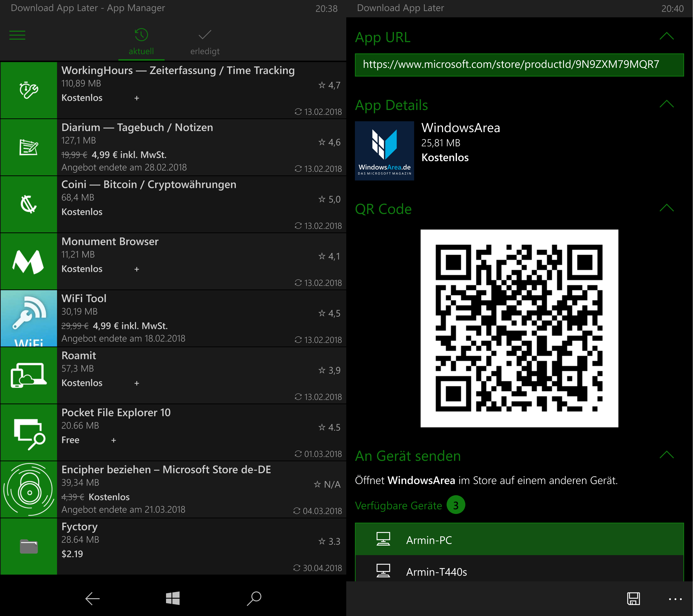Open Encipher app tile icon

point(29,489)
